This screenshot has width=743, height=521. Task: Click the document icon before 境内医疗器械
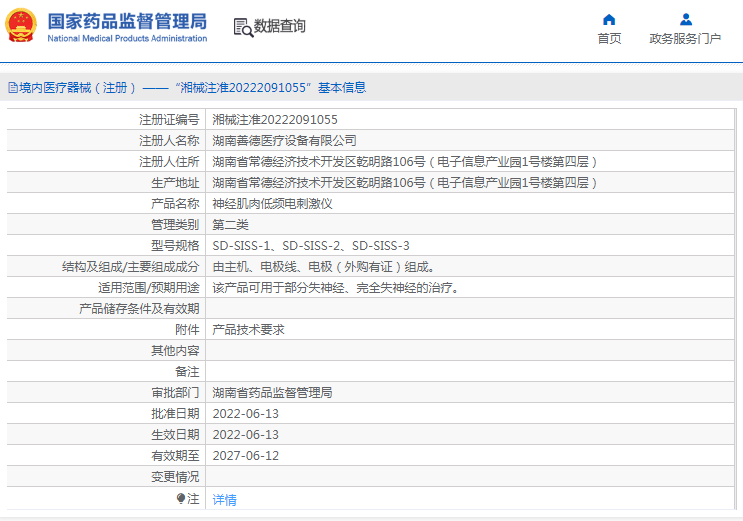(13, 88)
